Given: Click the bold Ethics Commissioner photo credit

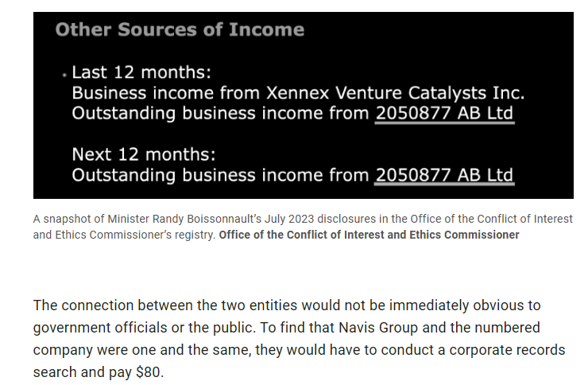Looking at the screenshot, I should 369,235.
